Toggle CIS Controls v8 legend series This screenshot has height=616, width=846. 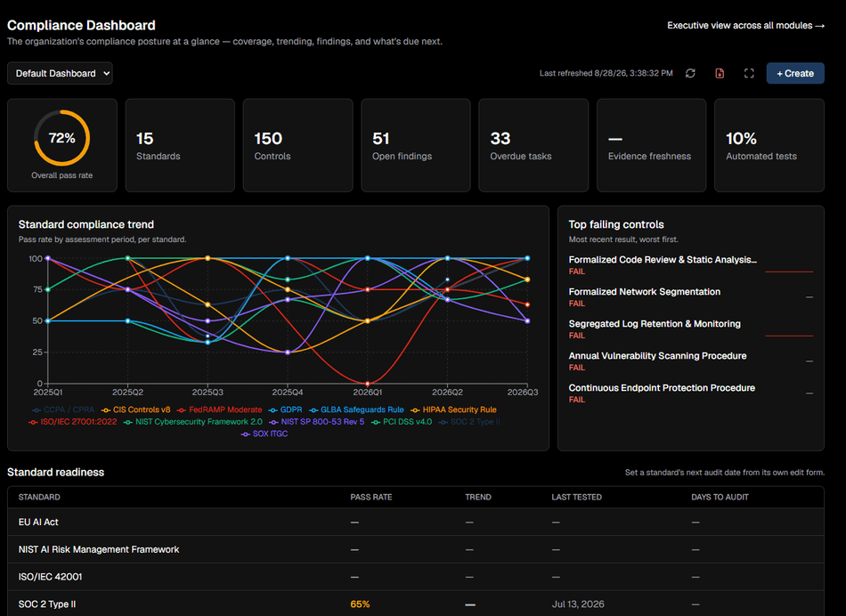point(136,410)
